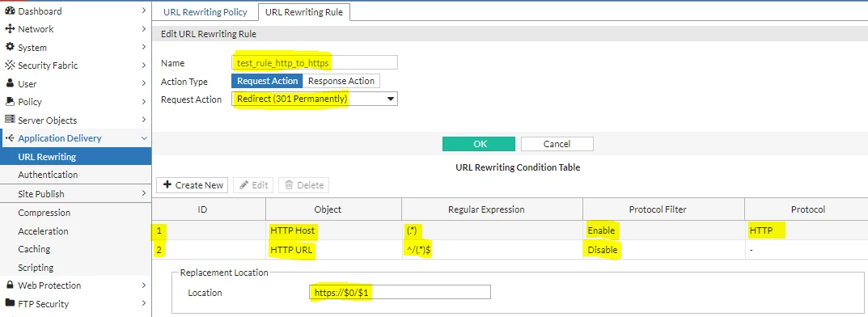
Task: Click the Name field test_rule_http_to_https
Action: click(315, 62)
